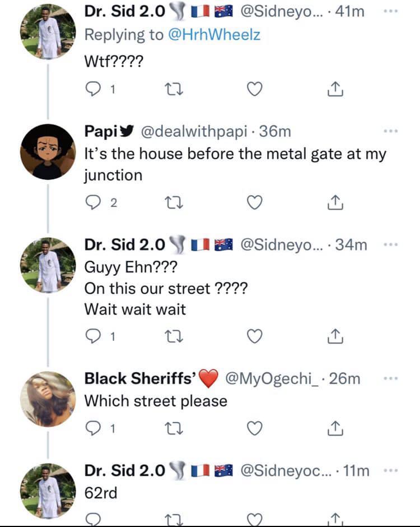Share the "Wtf????" tweet

point(334,89)
